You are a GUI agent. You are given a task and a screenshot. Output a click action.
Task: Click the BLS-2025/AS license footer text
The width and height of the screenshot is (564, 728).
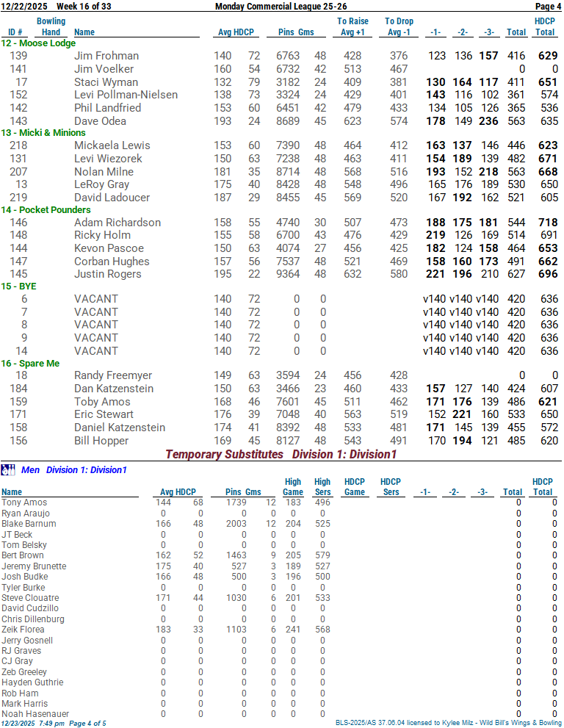tap(449, 723)
